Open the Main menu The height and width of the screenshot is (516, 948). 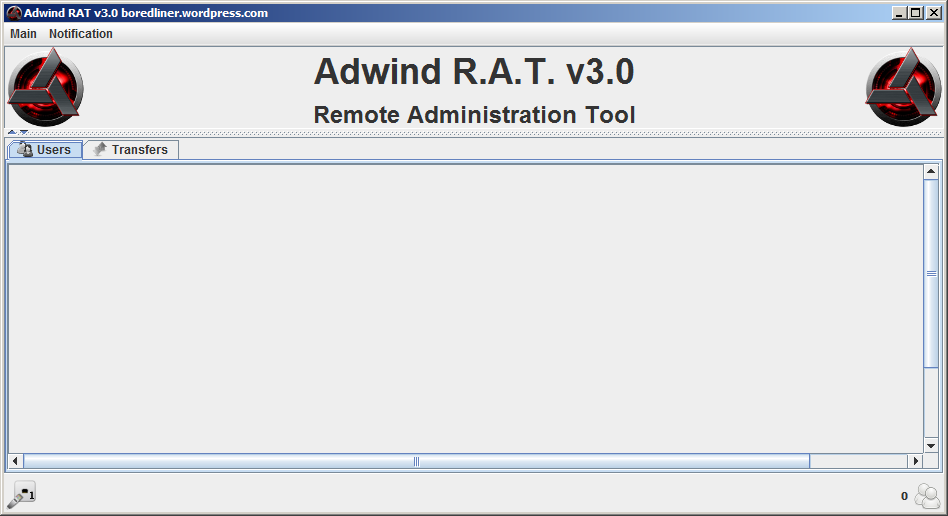[x=23, y=34]
